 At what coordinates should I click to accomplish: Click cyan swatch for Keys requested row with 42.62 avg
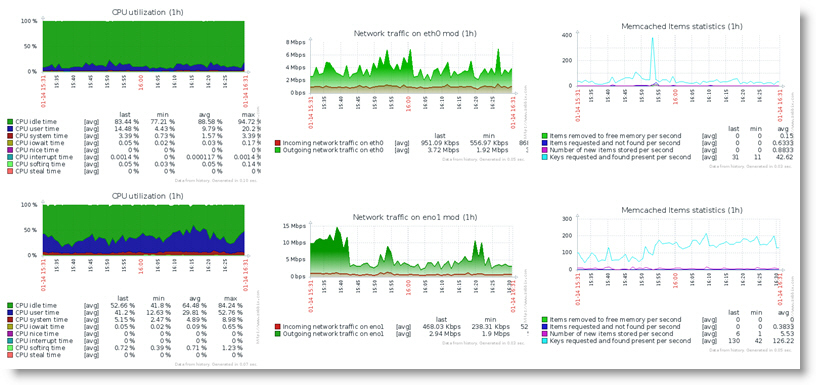point(545,157)
